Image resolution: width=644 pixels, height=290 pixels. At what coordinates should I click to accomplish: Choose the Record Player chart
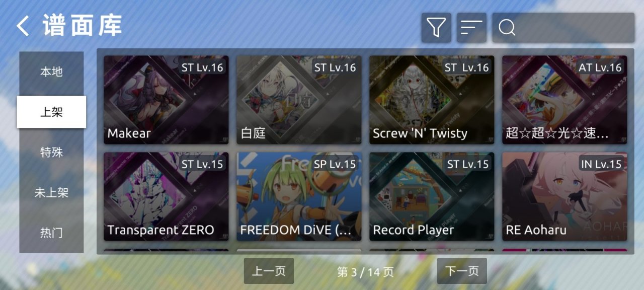(432, 196)
